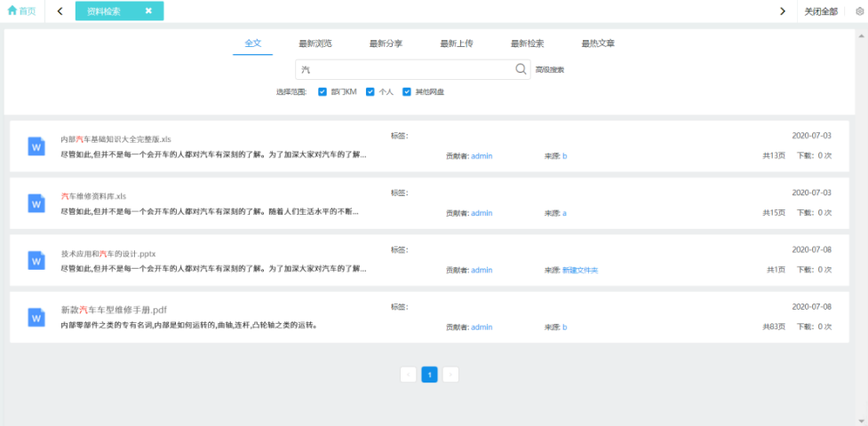Screen dimensions: 868x426
Task: Click 关闭全部 to close all tabs
Action: click(x=820, y=12)
